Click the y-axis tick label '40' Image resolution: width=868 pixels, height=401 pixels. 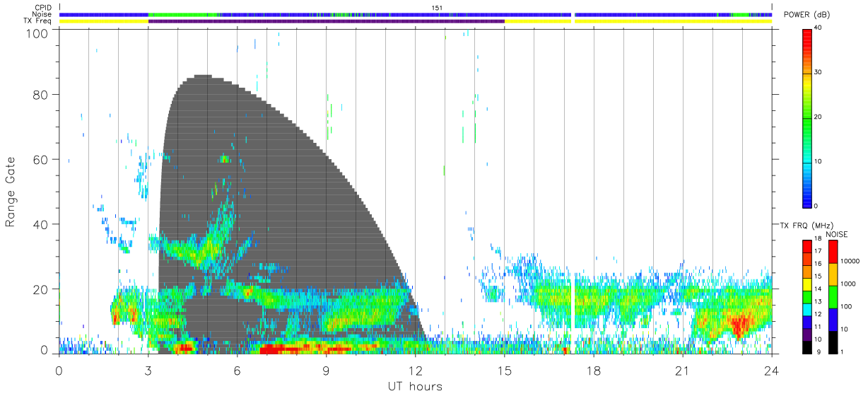[x=42, y=224]
